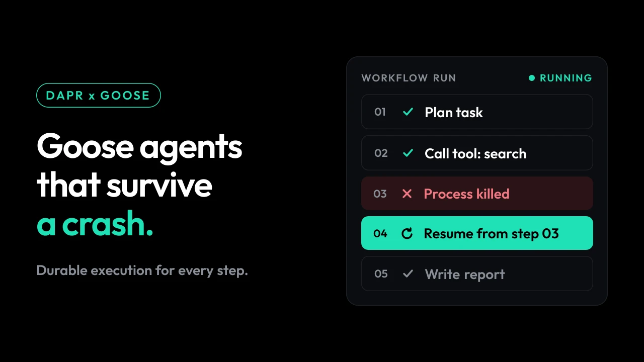This screenshot has width=644, height=362.
Task: Click step number 02
Action: 381,153
